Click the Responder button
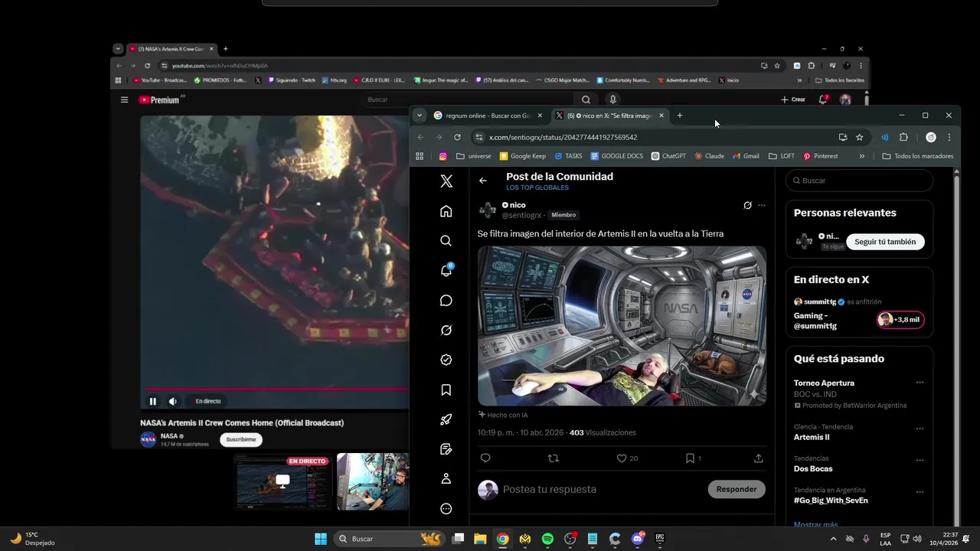Image resolution: width=980 pixels, height=551 pixels. pos(737,489)
